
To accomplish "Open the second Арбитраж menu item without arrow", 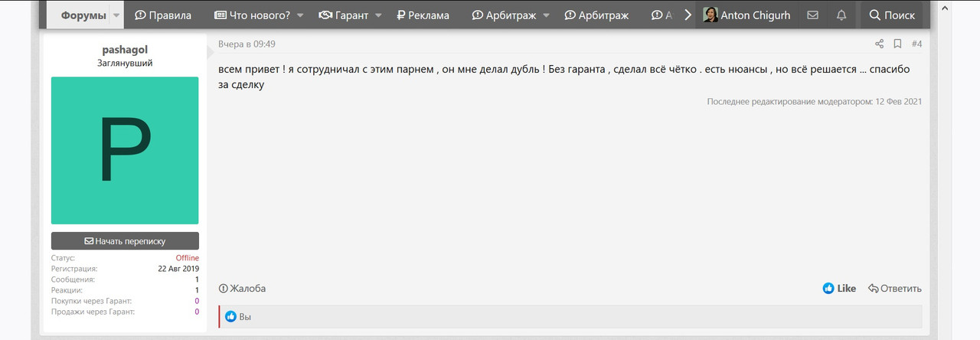I will [596, 15].
